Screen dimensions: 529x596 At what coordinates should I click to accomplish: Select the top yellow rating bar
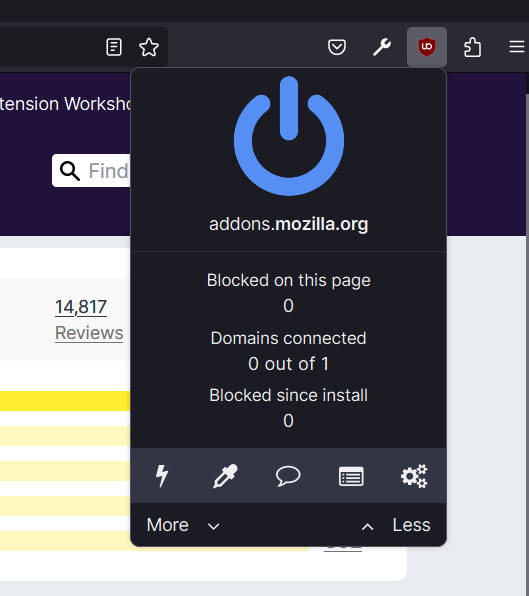[x=65, y=401]
